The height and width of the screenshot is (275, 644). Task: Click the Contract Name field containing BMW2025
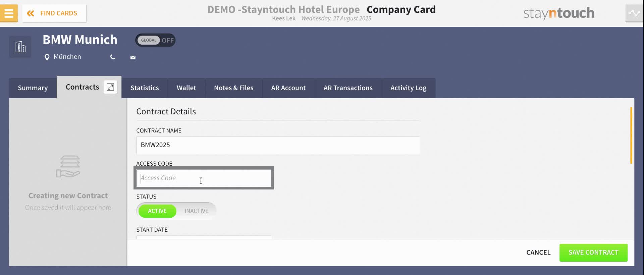pyautogui.click(x=278, y=145)
